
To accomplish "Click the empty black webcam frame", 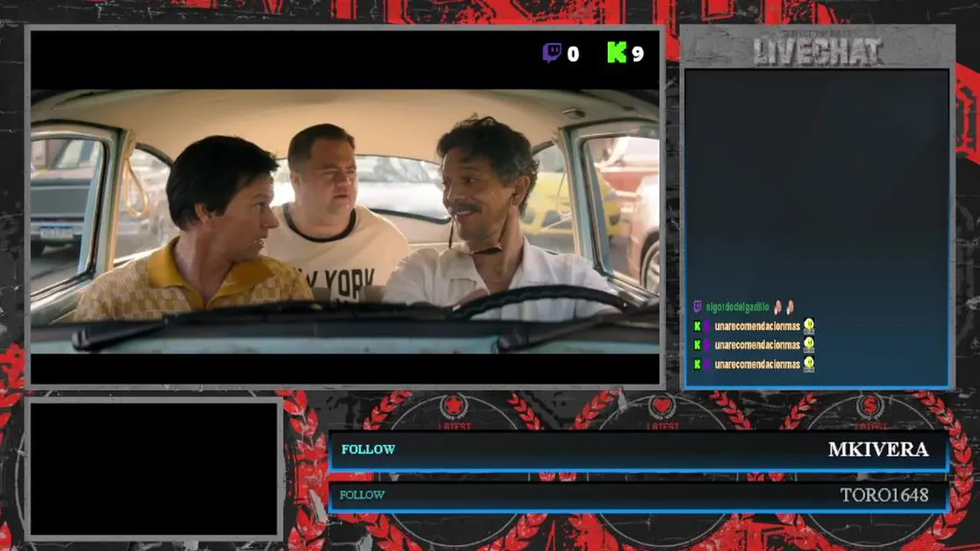I will tap(154, 468).
